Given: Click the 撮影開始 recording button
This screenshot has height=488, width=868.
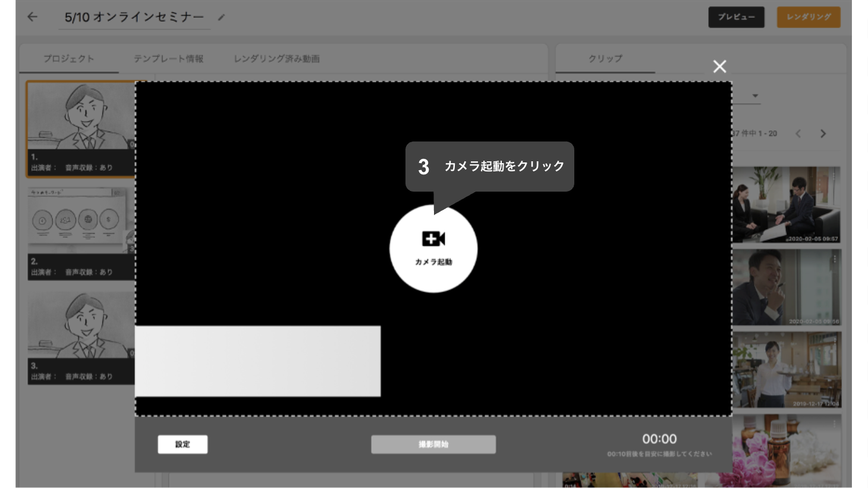Looking at the screenshot, I should (x=433, y=444).
